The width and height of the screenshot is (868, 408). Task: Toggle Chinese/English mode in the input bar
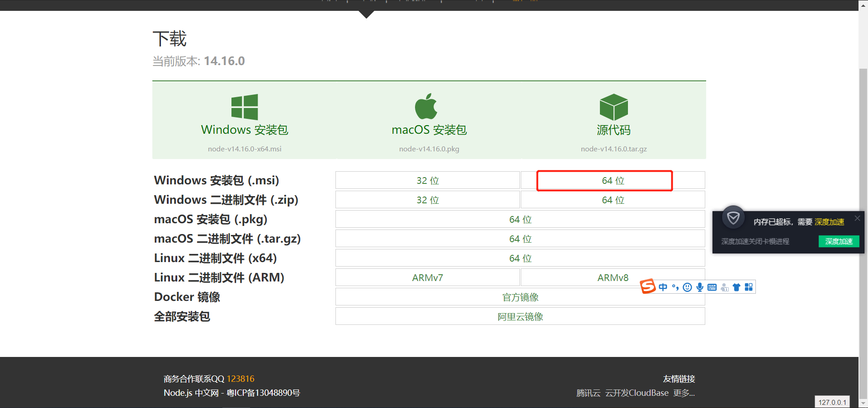click(x=663, y=287)
